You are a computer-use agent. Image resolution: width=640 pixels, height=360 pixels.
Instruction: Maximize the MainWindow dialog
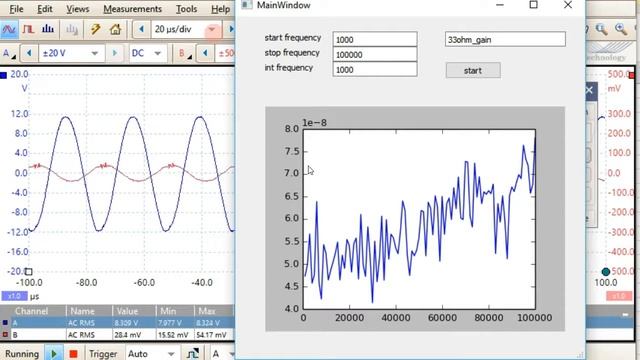[533, 5]
